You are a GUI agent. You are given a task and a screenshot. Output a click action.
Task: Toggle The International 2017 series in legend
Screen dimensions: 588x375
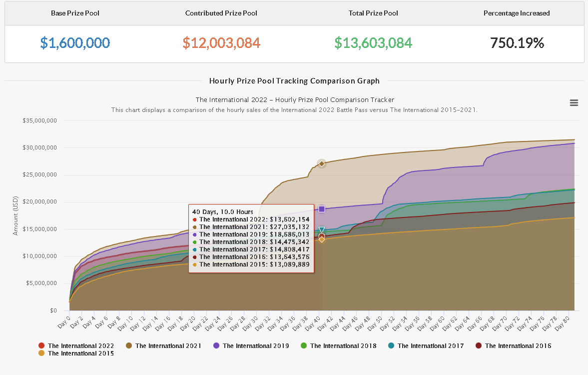[x=426, y=345]
